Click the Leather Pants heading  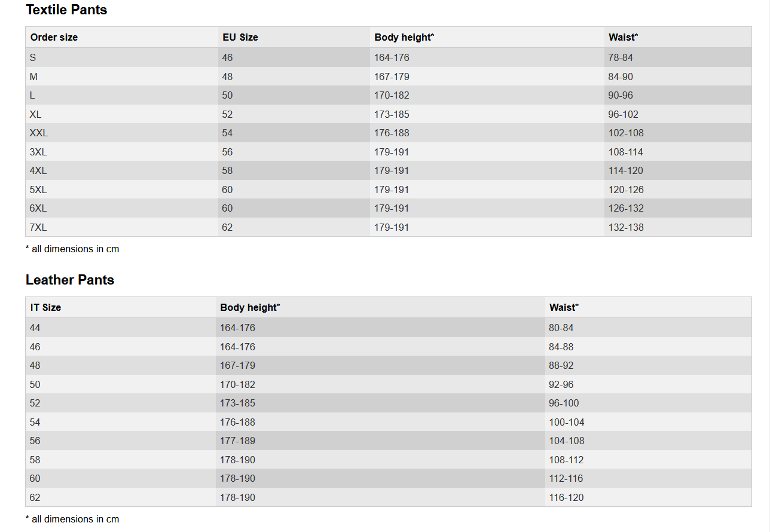pos(70,280)
